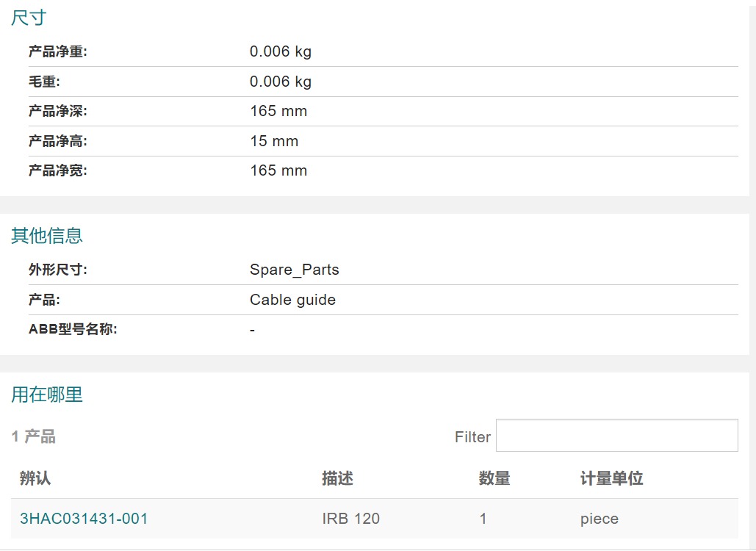This screenshot has width=756, height=551.
Task: Click the 15 mm net height value
Action: 274,141
